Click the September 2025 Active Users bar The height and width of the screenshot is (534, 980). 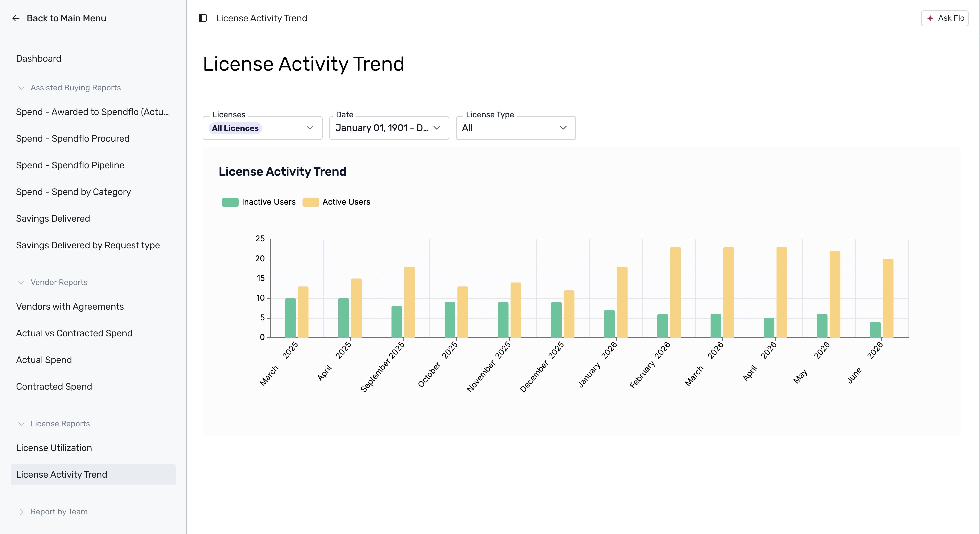coord(409,302)
